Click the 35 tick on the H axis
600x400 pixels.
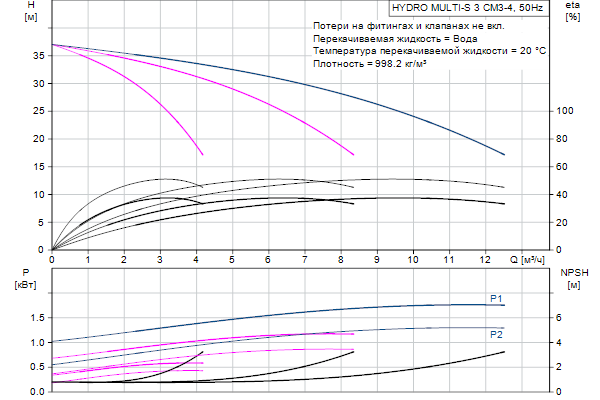(x=39, y=56)
